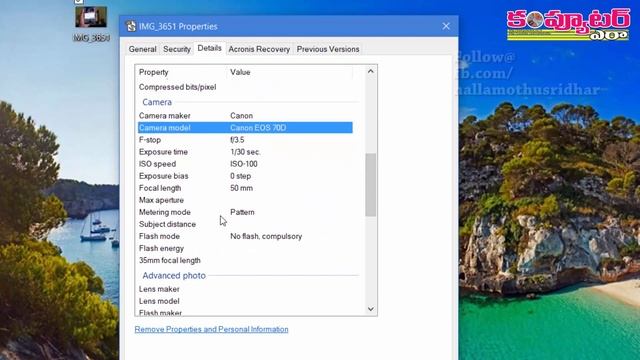The width and height of the screenshot is (640, 360).
Task: Select the Details tab
Action: [209, 48]
